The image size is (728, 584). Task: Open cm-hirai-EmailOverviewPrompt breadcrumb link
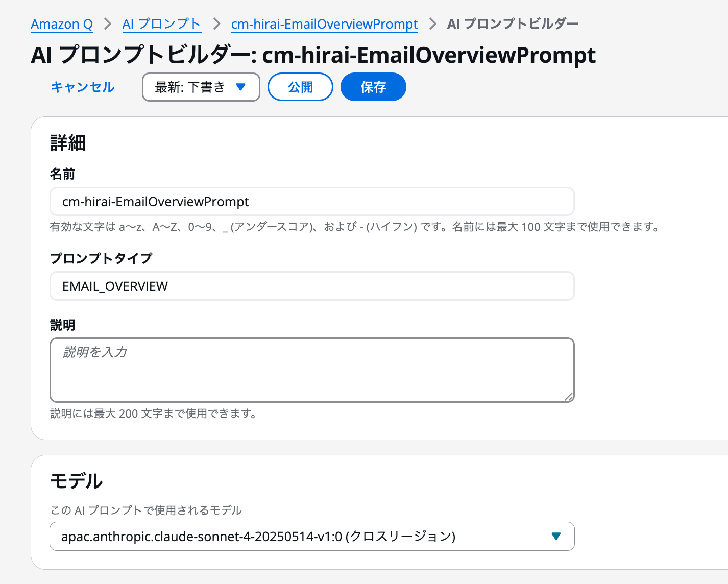click(324, 24)
